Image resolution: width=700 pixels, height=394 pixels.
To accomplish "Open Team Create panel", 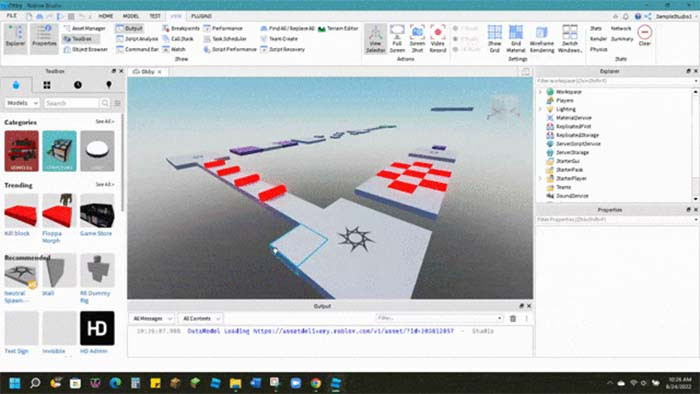I will pos(279,39).
